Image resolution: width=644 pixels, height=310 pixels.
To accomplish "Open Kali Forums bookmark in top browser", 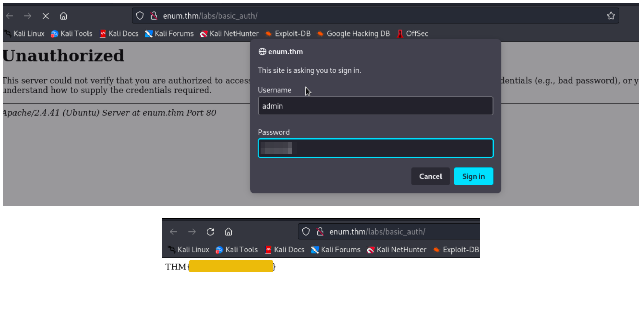I will click(169, 33).
